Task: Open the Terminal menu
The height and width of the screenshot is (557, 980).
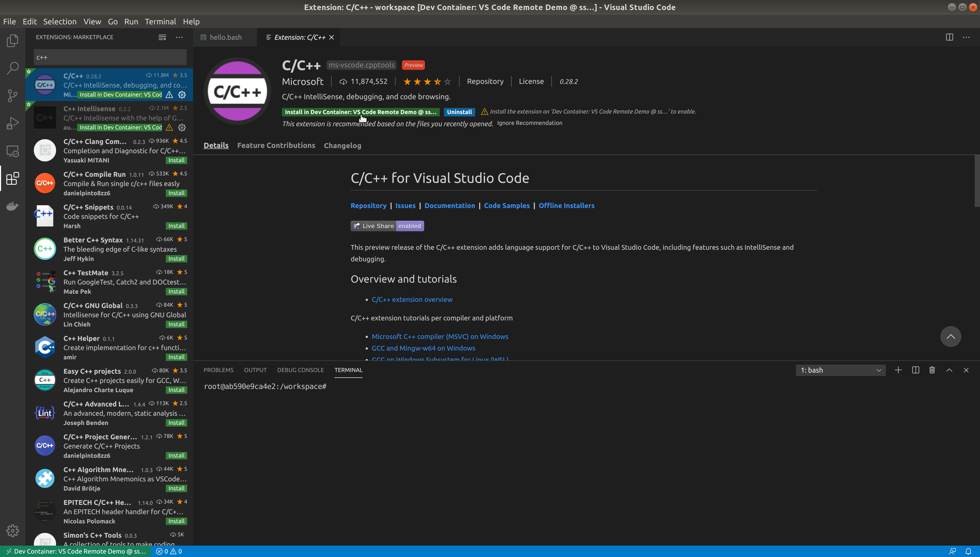Action: pyautogui.click(x=160, y=21)
